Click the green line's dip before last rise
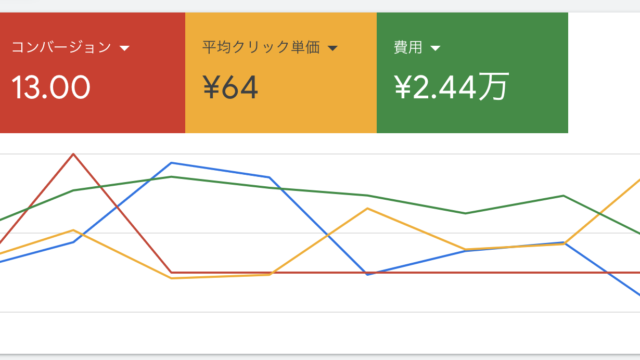This screenshot has width=640, height=360. click(465, 213)
